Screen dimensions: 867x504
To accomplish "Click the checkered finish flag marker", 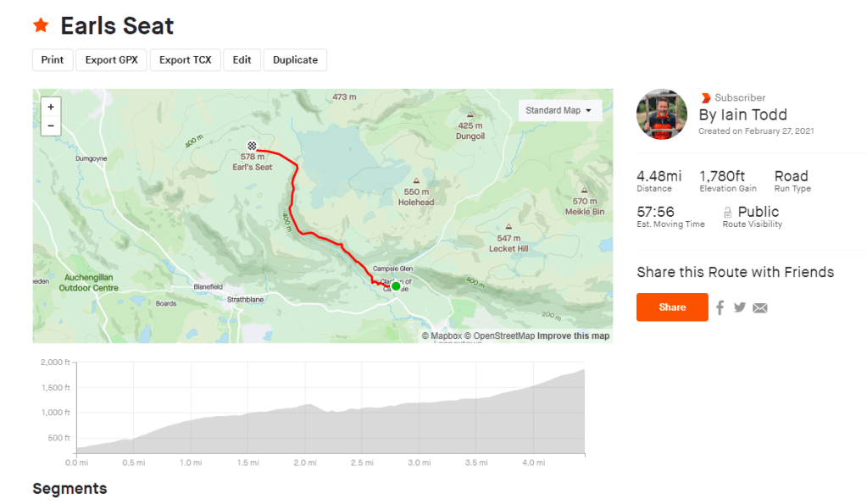I will [x=252, y=146].
